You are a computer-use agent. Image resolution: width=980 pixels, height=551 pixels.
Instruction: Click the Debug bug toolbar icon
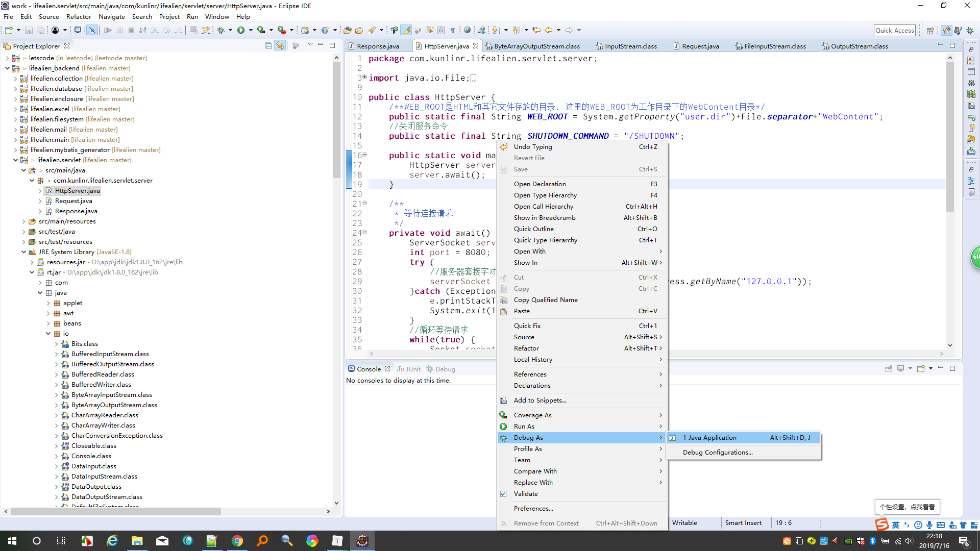point(221,31)
